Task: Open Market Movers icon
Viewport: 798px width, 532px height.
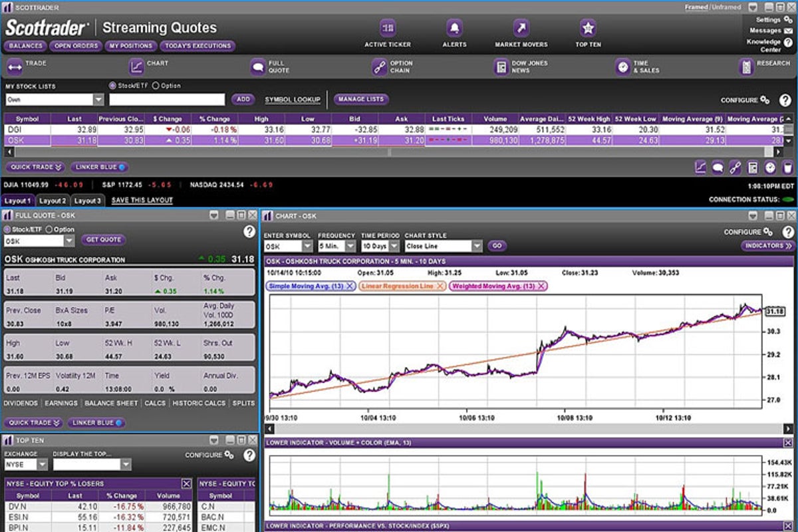Action: pyautogui.click(x=521, y=28)
